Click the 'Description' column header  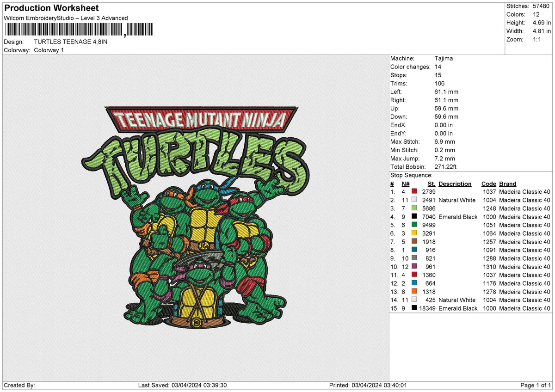coord(455,184)
